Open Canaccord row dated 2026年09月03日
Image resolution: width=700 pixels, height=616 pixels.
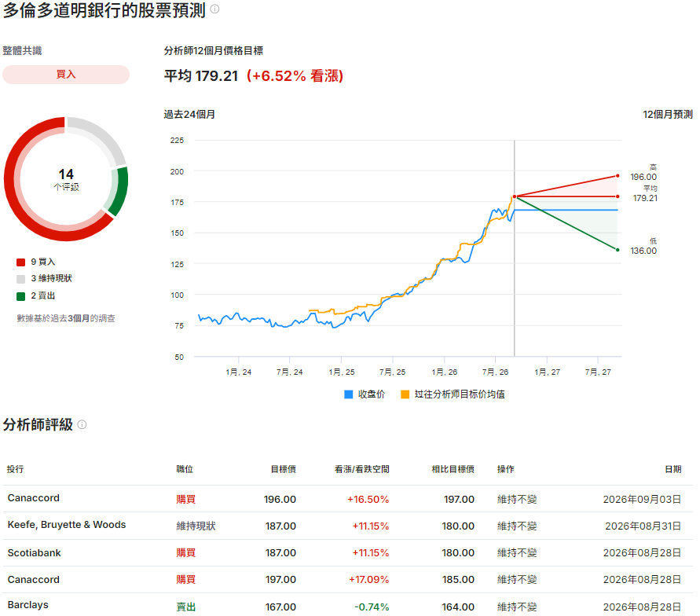348,499
